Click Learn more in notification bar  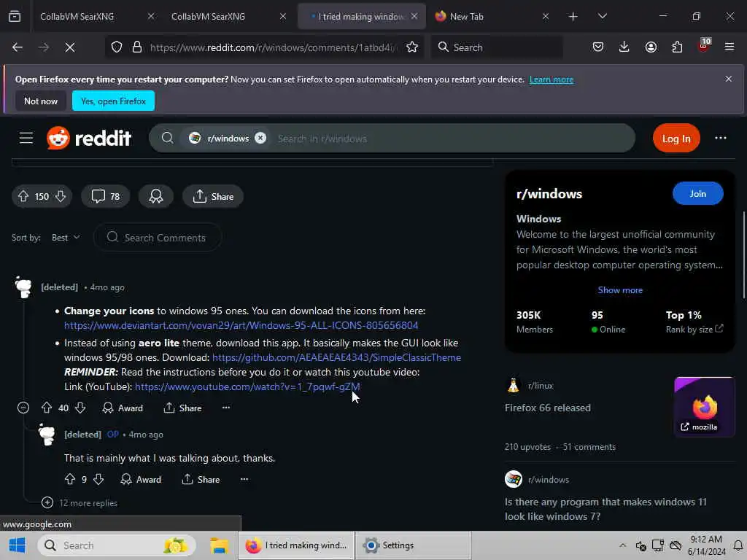tap(551, 79)
